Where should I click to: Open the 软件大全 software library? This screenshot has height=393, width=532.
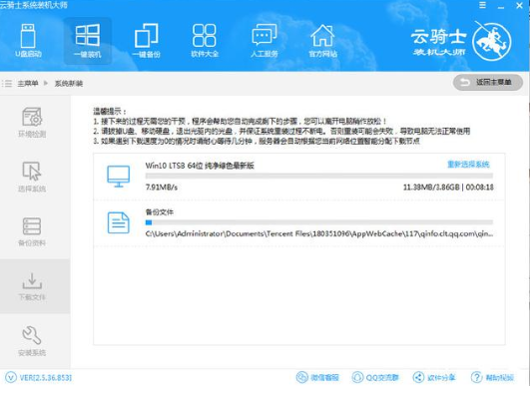(x=205, y=40)
